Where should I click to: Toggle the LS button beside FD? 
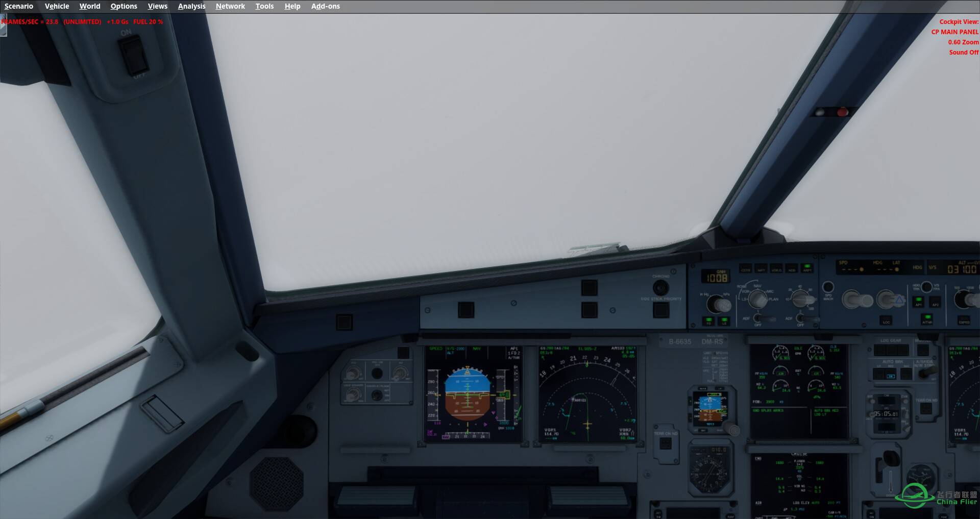pos(724,322)
